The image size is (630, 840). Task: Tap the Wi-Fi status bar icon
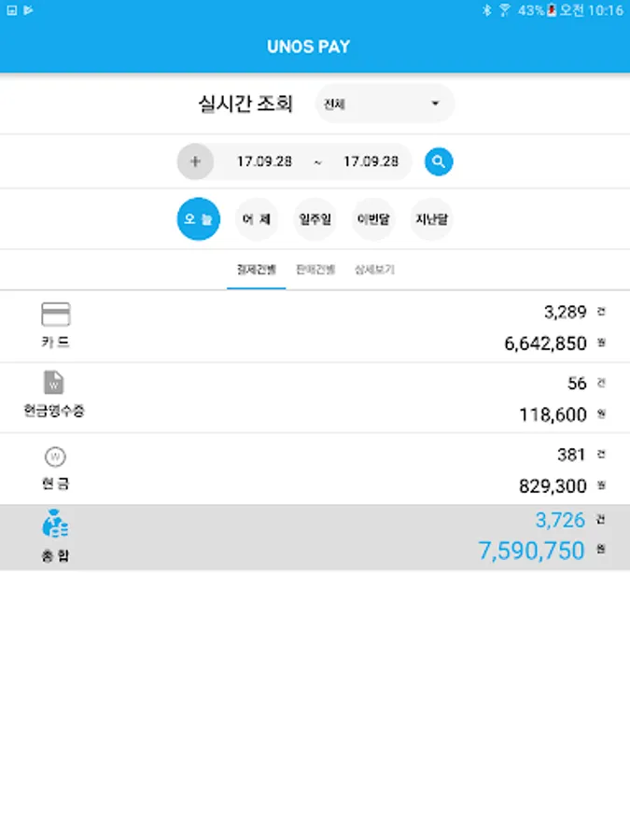pos(505,10)
